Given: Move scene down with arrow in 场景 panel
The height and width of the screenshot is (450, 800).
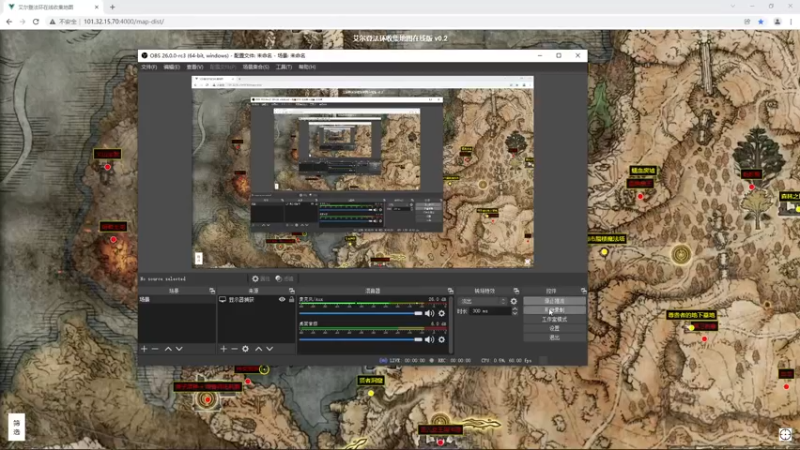Looking at the screenshot, I should (x=179, y=349).
